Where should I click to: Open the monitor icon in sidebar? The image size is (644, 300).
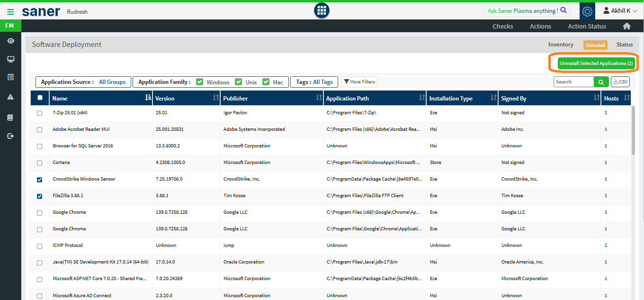(10, 59)
